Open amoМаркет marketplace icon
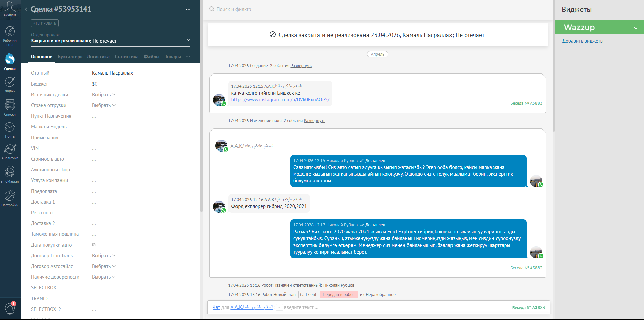This screenshot has width=644, height=320. 10,175
